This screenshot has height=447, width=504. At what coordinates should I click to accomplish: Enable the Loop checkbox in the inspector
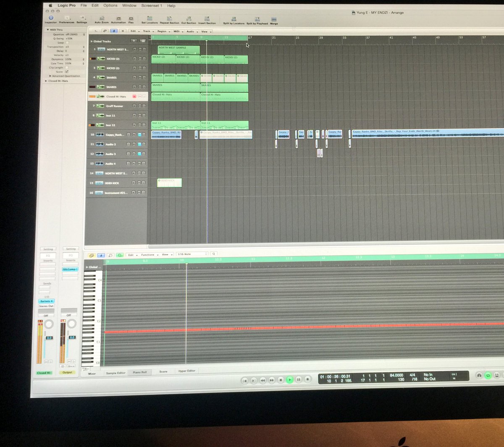pyautogui.click(x=67, y=42)
